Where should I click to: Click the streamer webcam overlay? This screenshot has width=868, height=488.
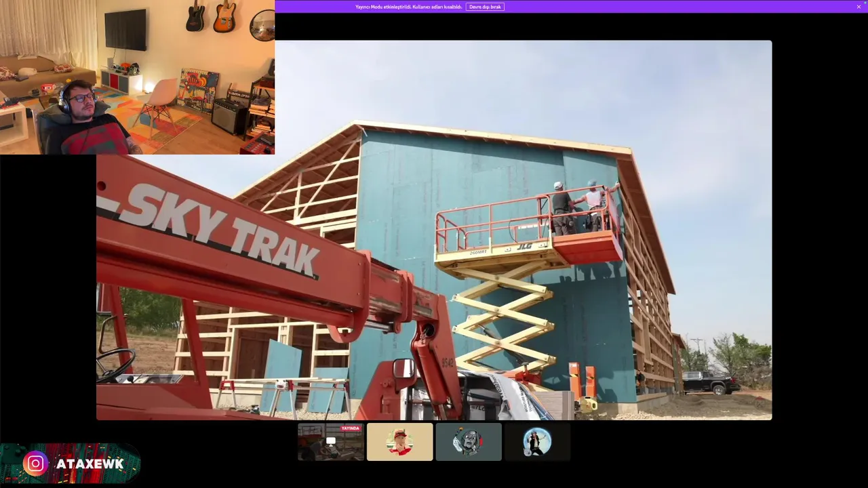tap(137, 77)
